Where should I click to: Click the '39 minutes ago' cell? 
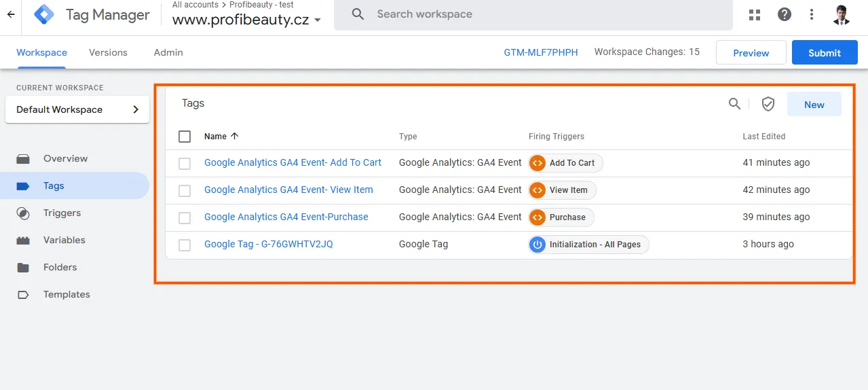point(776,217)
